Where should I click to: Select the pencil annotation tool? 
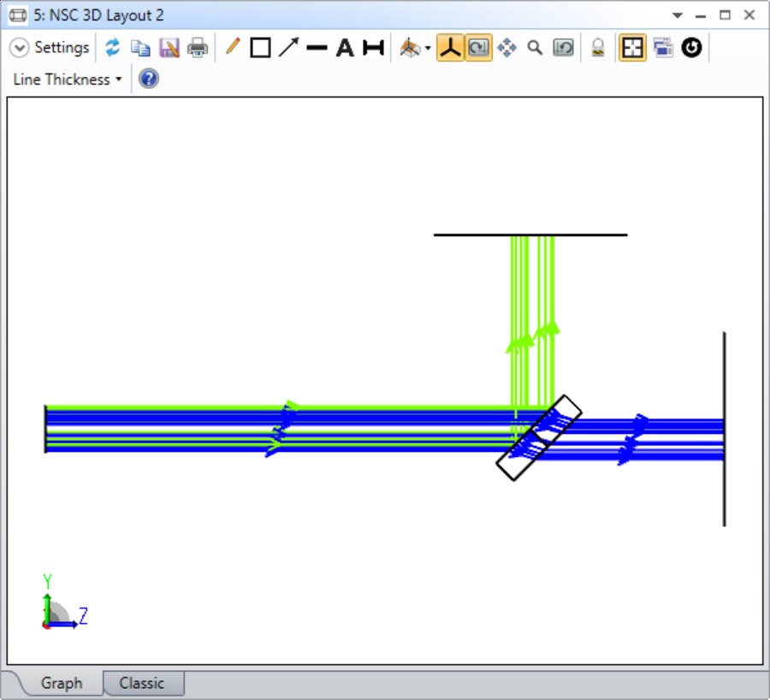(x=232, y=48)
